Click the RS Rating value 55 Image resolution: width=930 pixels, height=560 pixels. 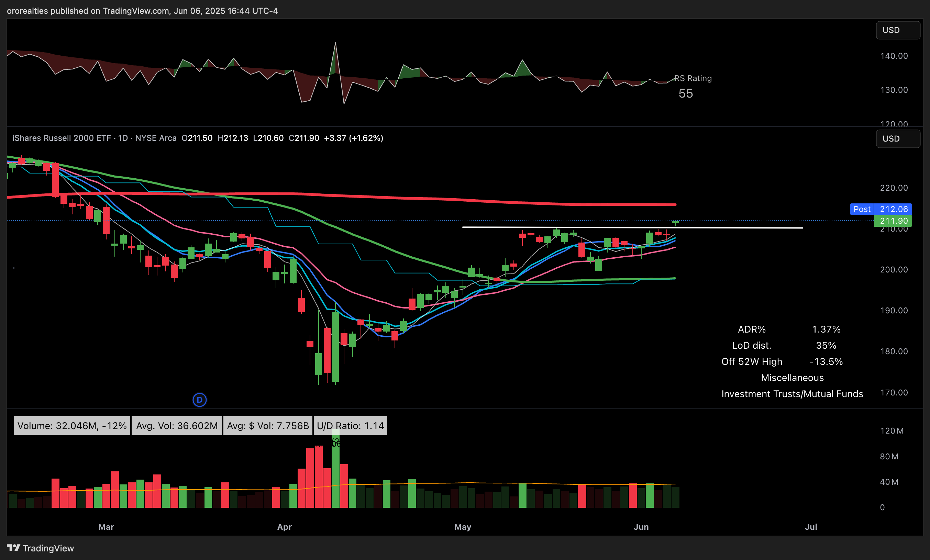click(x=686, y=93)
